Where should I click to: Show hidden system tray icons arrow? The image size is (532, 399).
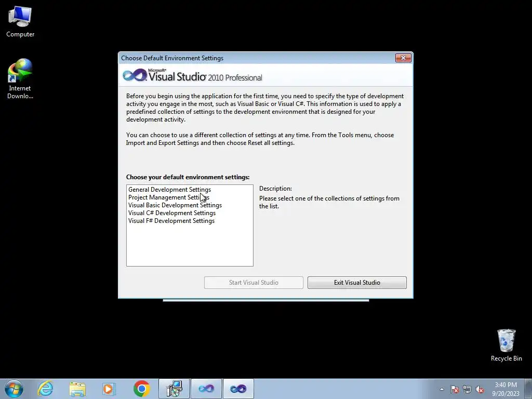pyautogui.click(x=442, y=389)
